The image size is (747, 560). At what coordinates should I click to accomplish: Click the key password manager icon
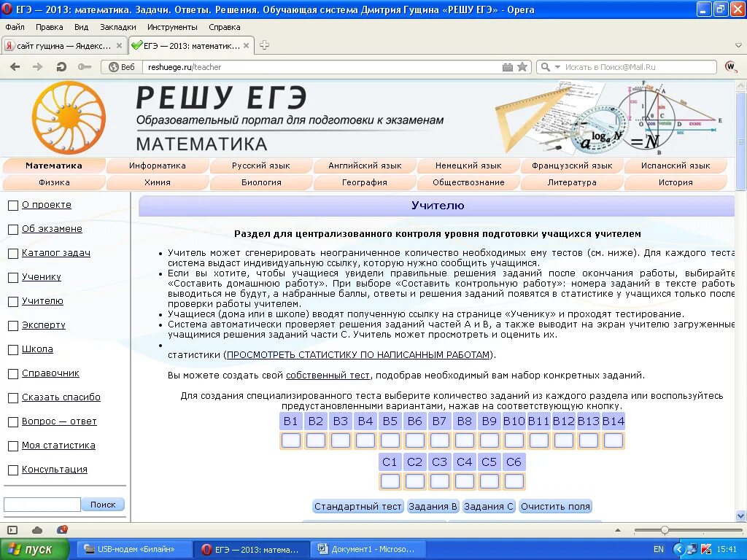pos(85,67)
